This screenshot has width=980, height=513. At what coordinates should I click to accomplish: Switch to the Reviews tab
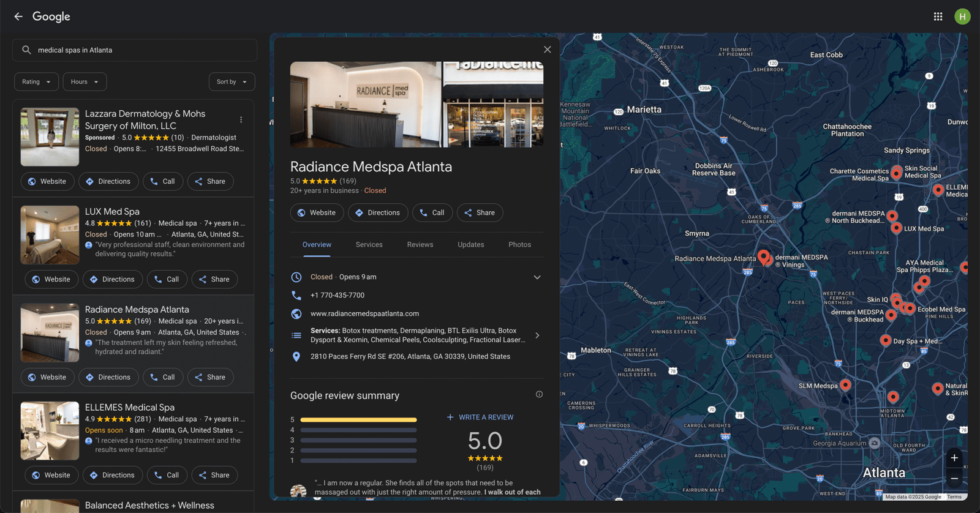420,244
